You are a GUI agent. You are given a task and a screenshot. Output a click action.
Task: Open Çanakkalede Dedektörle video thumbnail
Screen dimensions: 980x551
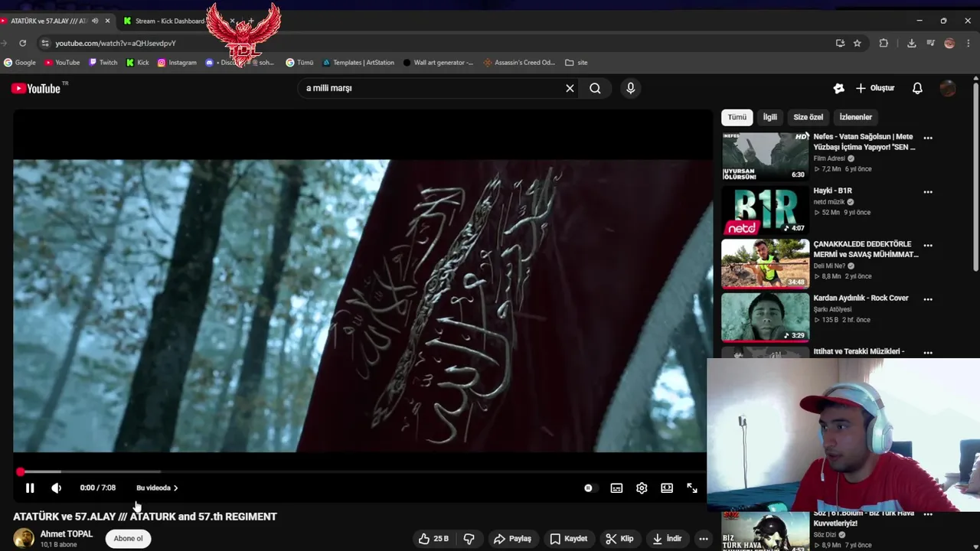[x=765, y=263]
